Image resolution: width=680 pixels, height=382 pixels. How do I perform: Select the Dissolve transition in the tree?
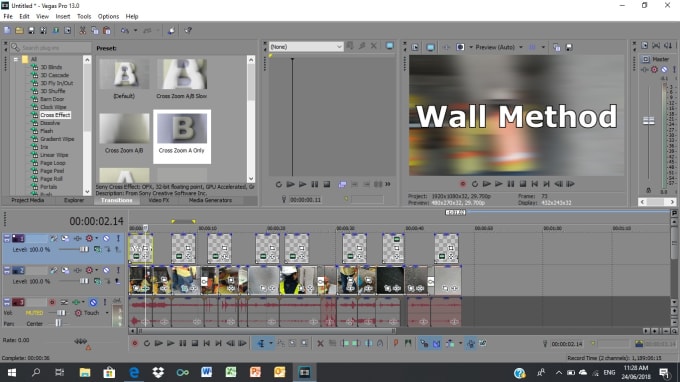[x=50, y=123]
